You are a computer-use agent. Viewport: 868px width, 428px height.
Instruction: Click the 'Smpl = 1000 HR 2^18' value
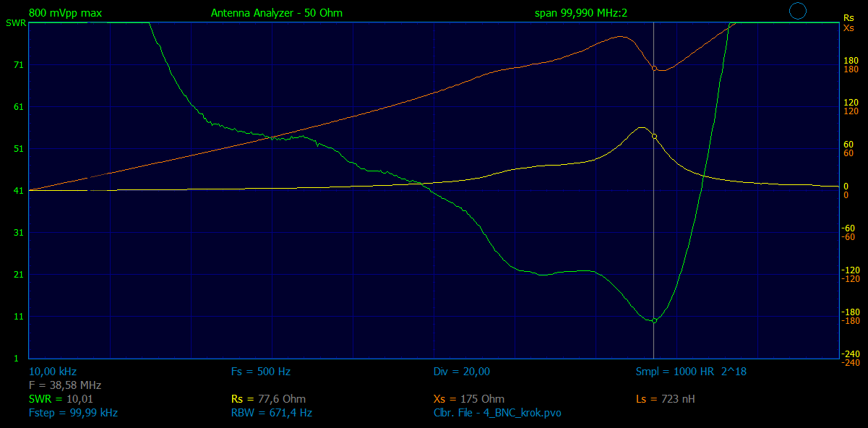click(690, 372)
